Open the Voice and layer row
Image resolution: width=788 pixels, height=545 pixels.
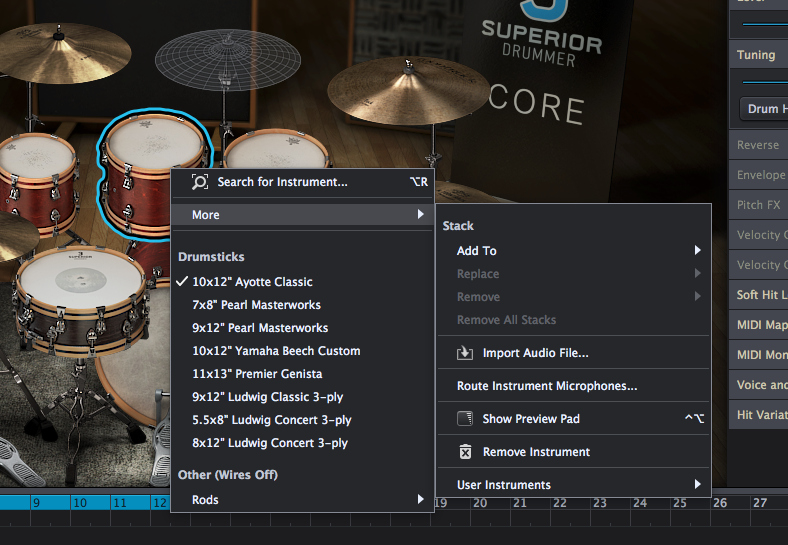pyautogui.click(x=759, y=385)
